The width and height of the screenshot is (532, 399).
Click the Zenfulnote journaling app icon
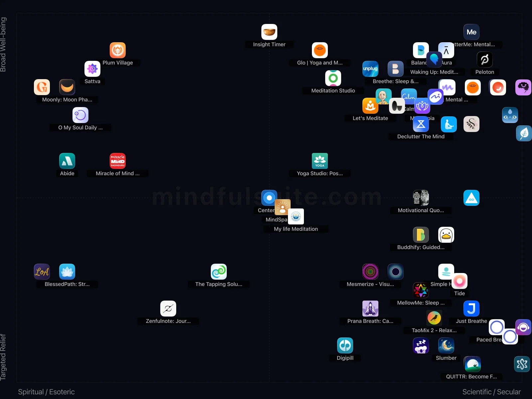point(168,309)
